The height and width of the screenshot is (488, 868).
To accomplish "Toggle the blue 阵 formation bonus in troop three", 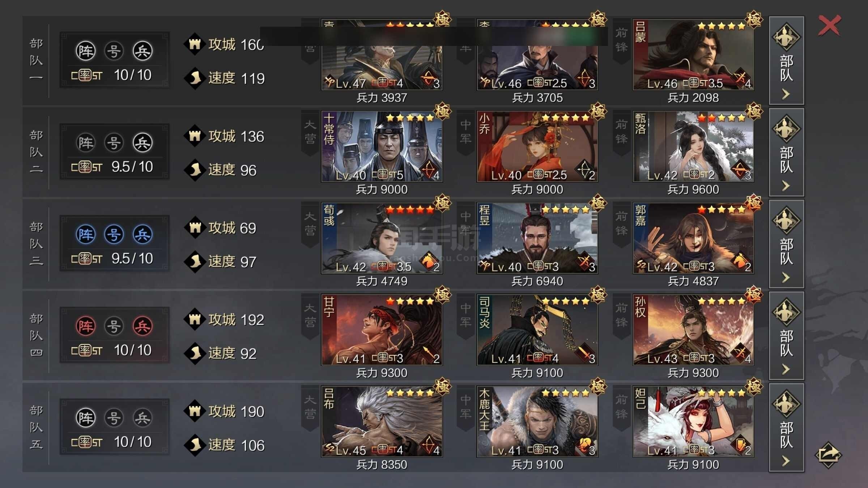I will tap(86, 234).
